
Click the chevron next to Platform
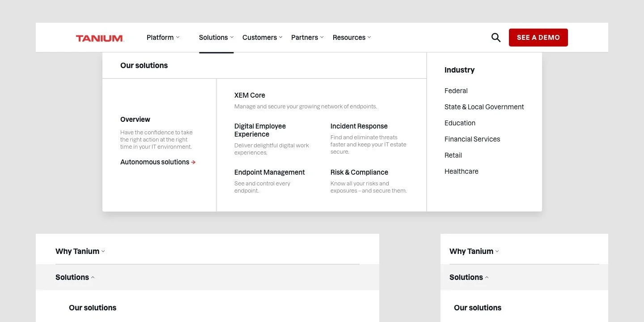(x=178, y=37)
